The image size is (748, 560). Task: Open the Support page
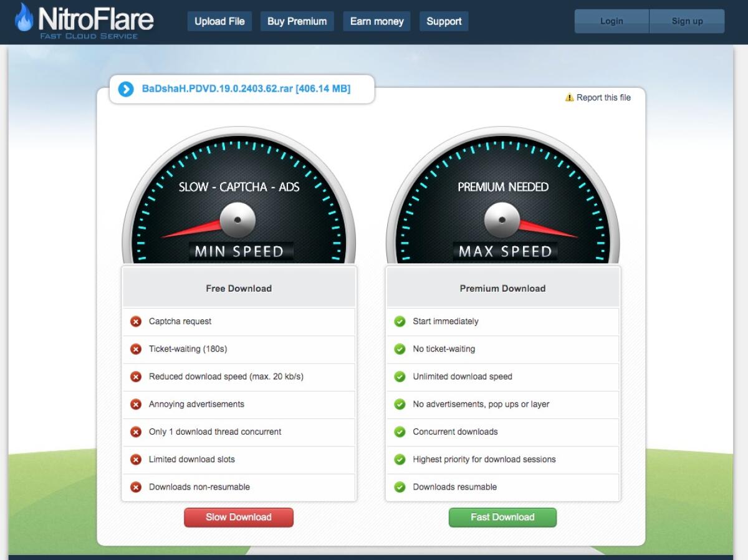coord(444,21)
